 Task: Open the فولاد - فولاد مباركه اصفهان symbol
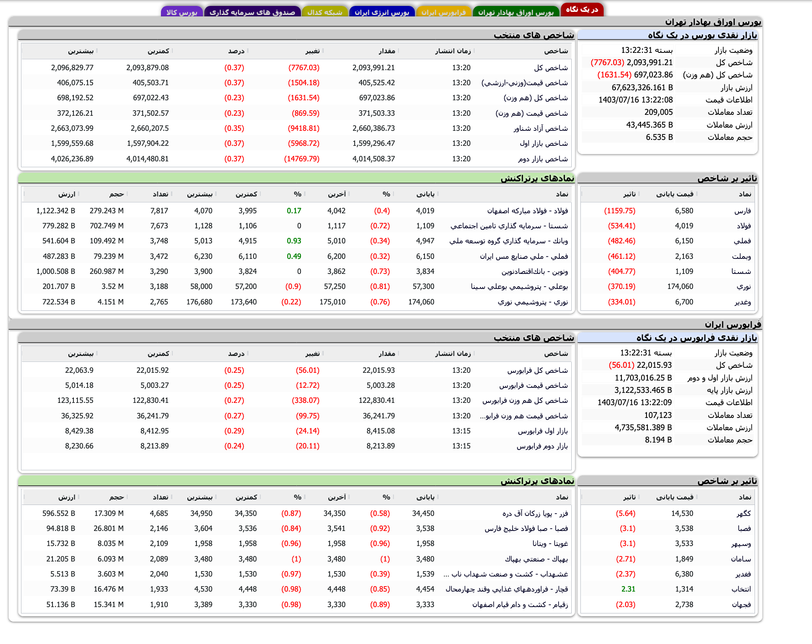point(529,211)
